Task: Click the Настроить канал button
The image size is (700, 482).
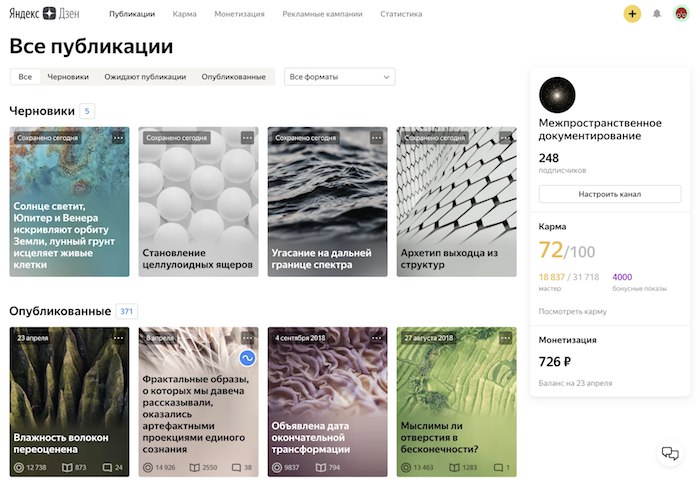Action: [610, 194]
